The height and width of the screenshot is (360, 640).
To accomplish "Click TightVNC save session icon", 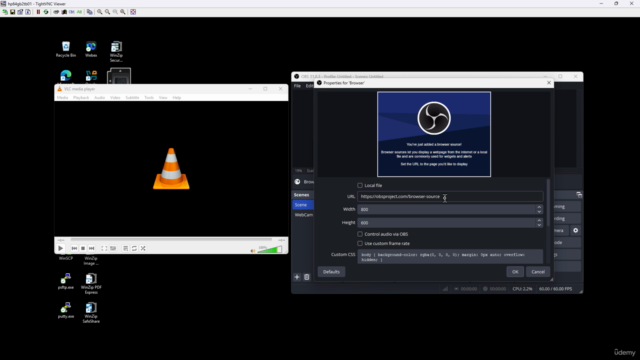I will [x=13, y=12].
